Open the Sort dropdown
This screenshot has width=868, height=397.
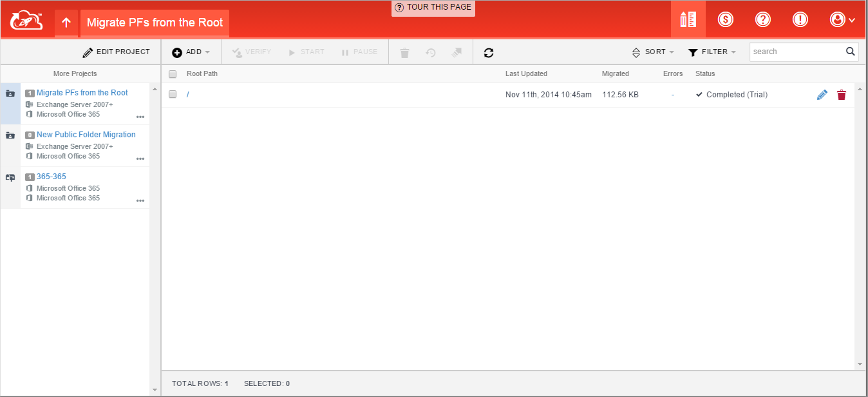pos(653,52)
